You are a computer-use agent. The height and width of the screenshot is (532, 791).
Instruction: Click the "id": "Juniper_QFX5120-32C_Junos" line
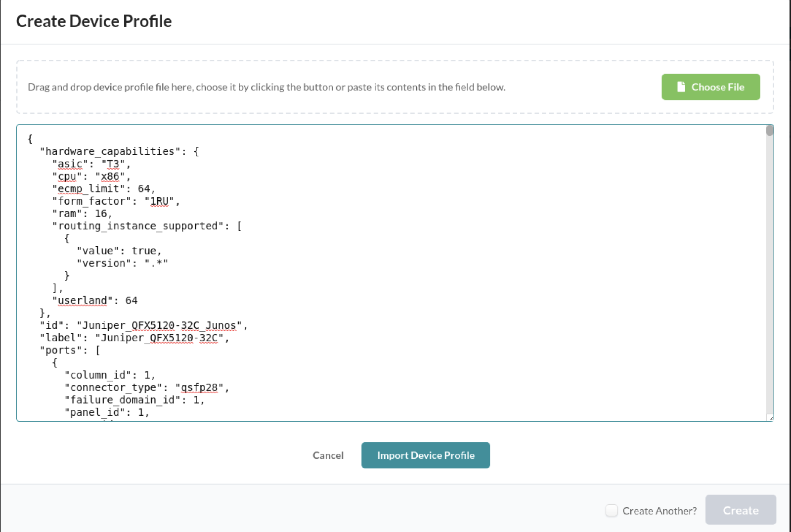click(143, 325)
